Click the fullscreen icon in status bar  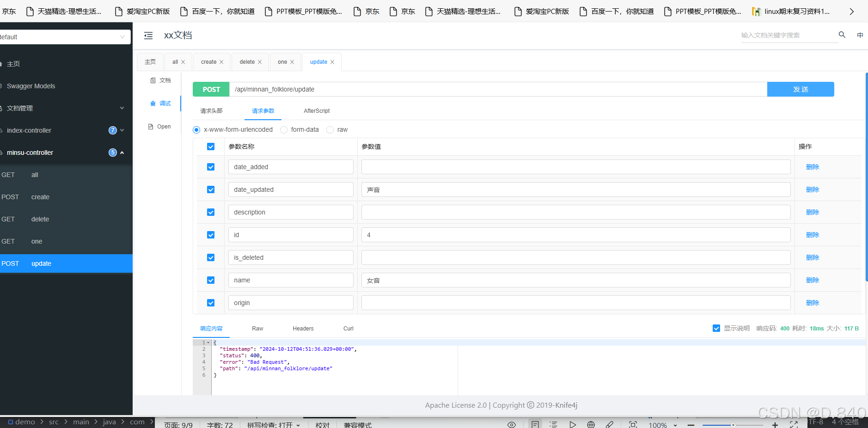794,424
